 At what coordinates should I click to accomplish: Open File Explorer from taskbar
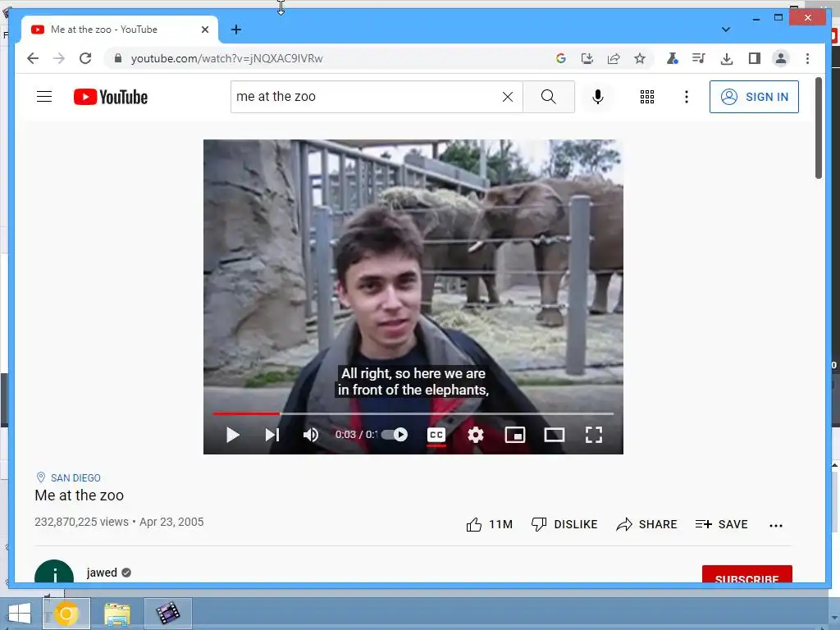pos(116,614)
